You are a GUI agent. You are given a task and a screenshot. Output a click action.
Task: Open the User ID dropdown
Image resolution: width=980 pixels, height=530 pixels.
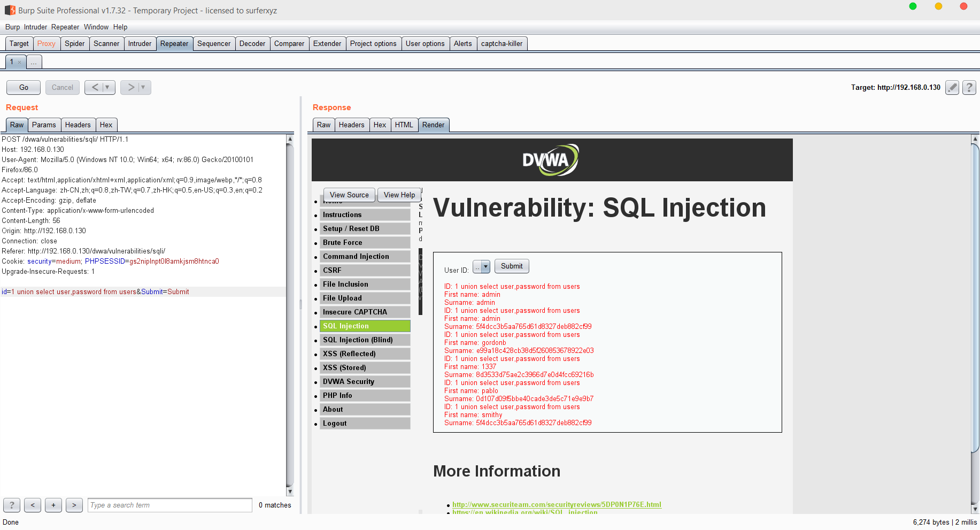[481, 266]
